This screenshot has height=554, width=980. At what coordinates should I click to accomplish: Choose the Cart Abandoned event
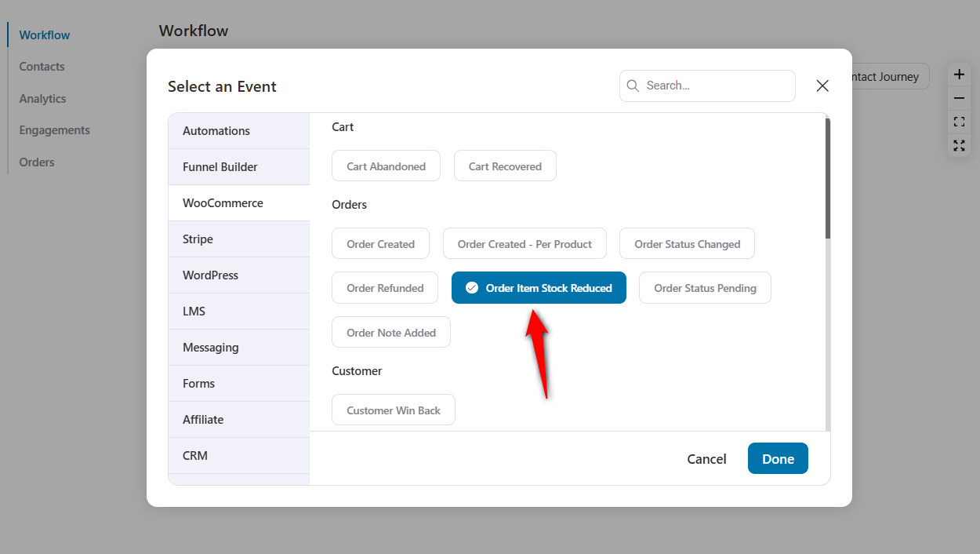tap(386, 166)
